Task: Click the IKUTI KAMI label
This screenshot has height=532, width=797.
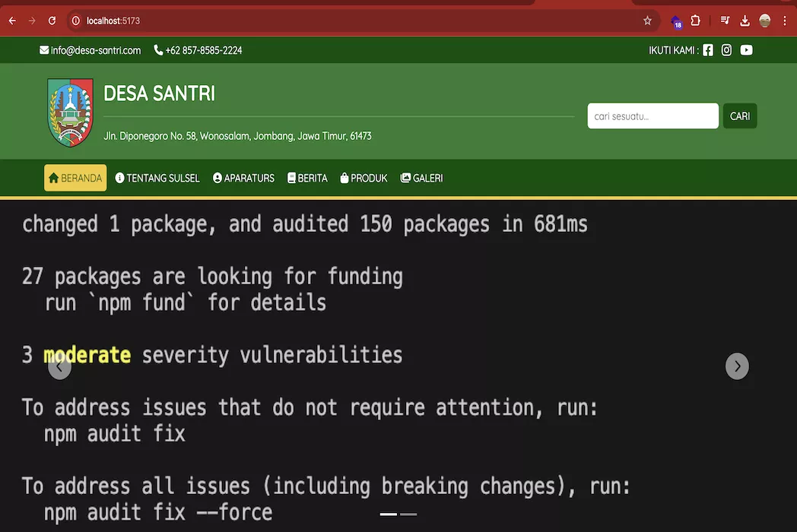Action: [674, 50]
